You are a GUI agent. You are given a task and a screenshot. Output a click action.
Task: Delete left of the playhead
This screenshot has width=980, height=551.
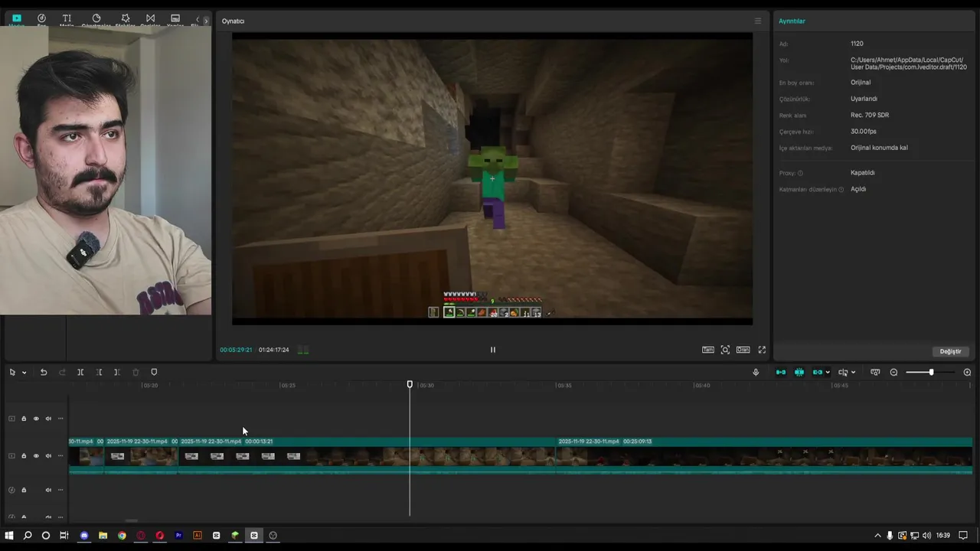click(x=99, y=373)
